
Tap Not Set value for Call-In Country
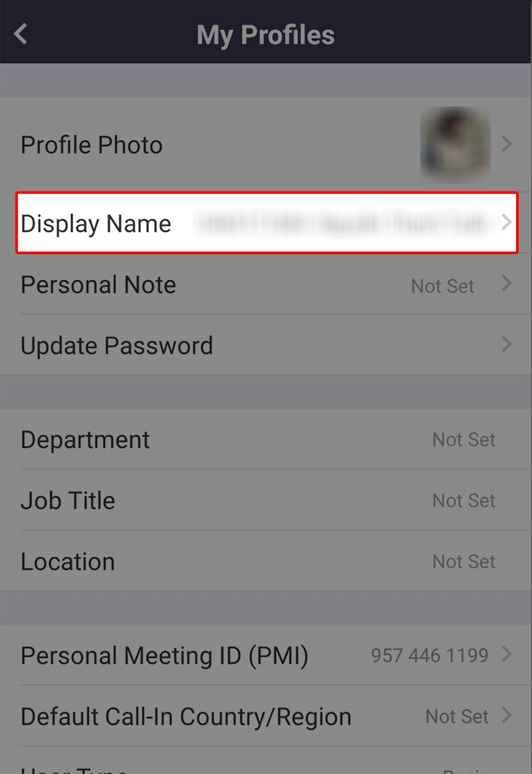pyautogui.click(x=457, y=717)
